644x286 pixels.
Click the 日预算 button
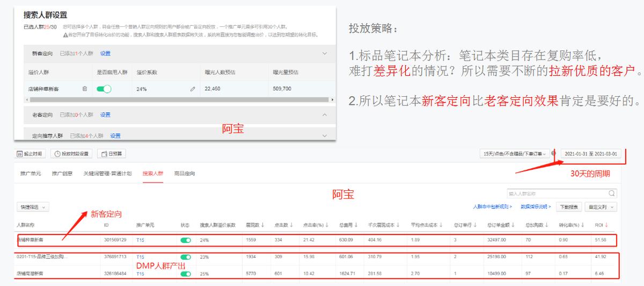tap(111, 154)
